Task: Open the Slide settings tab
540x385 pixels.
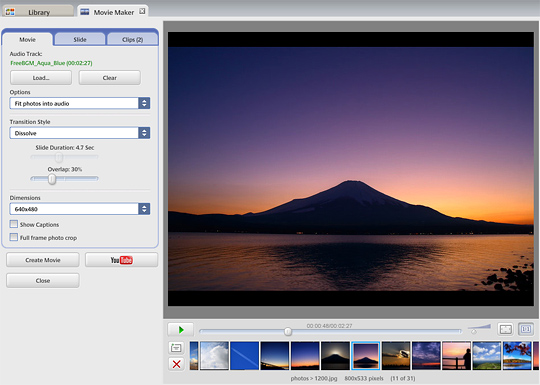Action: [x=80, y=39]
